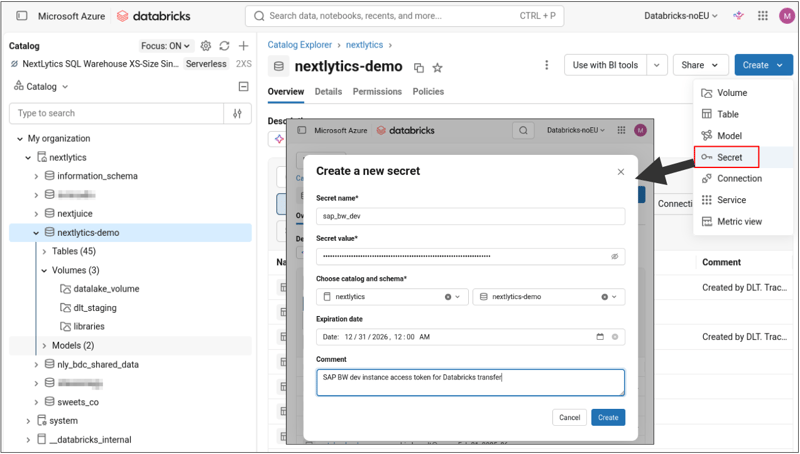Collapse the nextlytics catalog node
This screenshot has width=800, height=454.
click(28, 158)
